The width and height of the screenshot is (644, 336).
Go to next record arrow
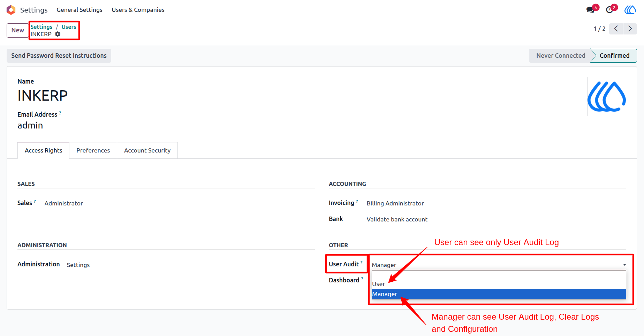(x=630, y=29)
